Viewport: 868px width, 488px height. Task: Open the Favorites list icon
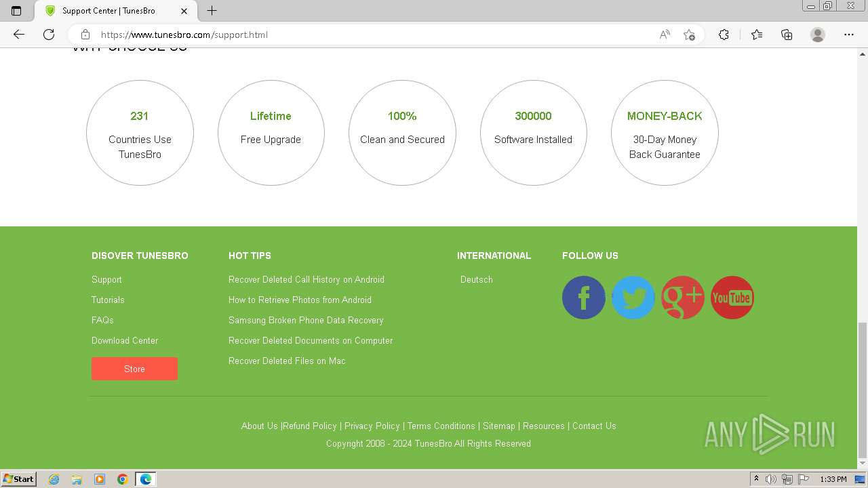(757, 35)
